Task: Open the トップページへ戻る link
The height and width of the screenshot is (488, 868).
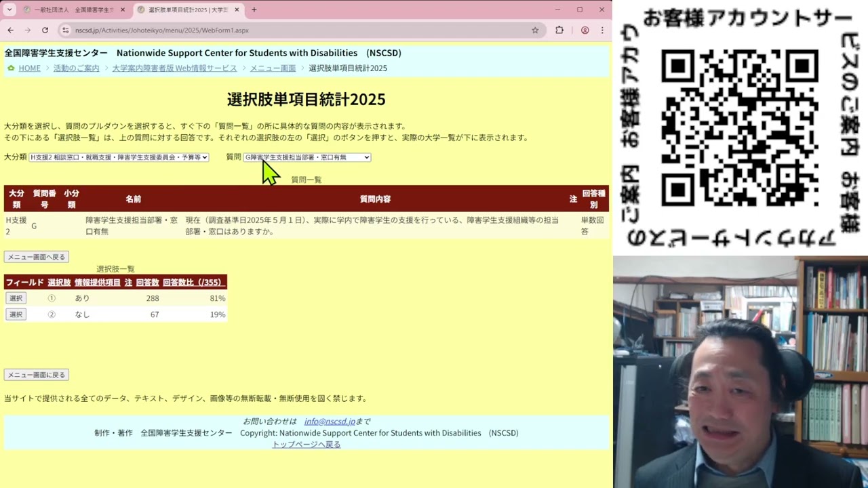Action: [307, 445]
